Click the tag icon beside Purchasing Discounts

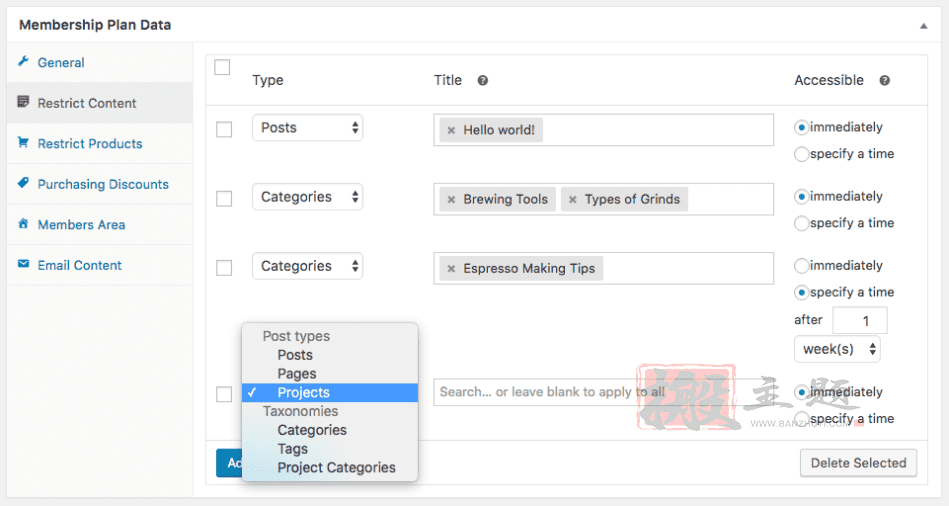click(x=24, y=183)
